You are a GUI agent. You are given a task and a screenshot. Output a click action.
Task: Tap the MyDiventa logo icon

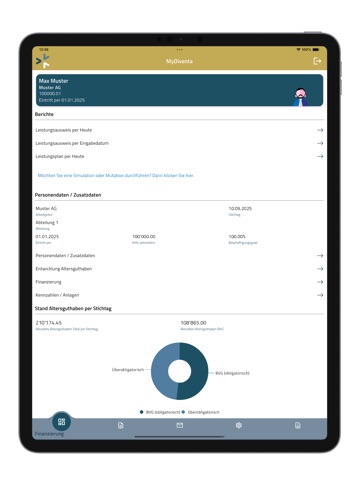coord(43,61)
